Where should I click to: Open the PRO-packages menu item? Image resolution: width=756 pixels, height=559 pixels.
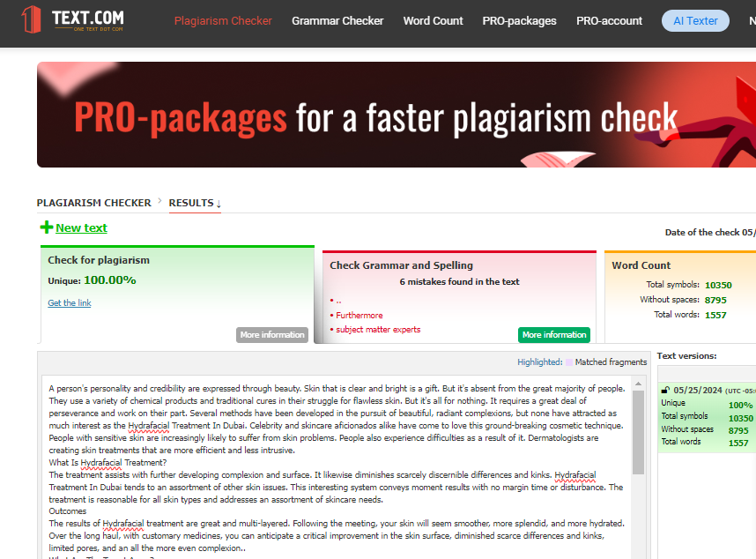(519, 20)
